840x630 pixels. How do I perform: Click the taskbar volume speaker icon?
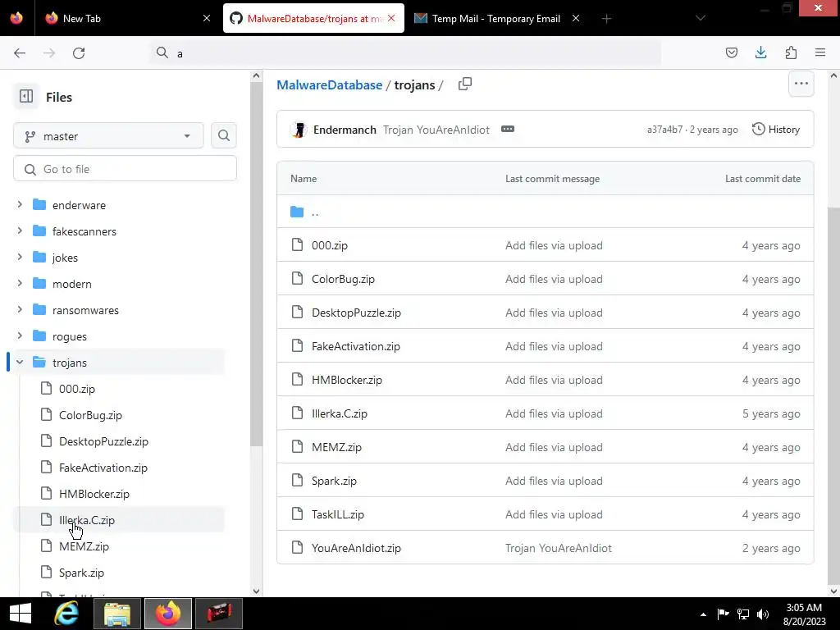point(762,614)
